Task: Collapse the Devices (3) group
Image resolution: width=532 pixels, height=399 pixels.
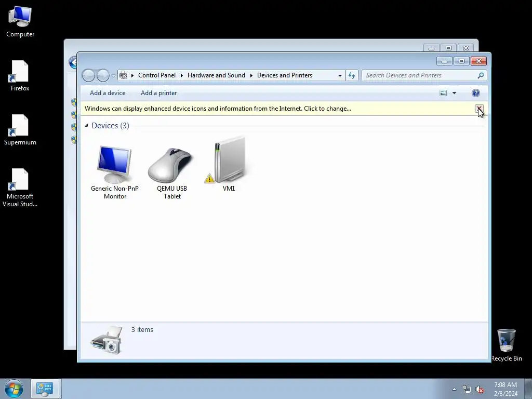Action: tap(87, 126)
